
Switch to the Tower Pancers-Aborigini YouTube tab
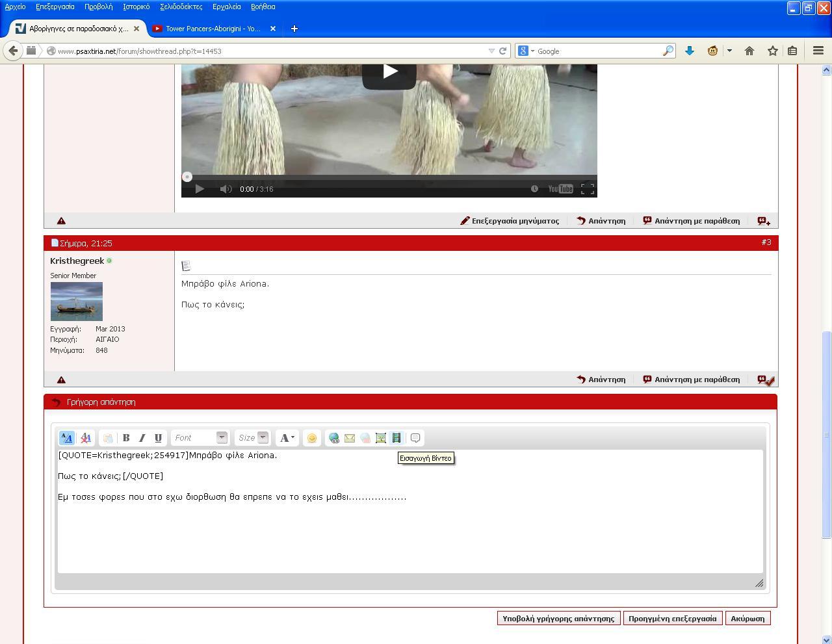tap(213, 29)
